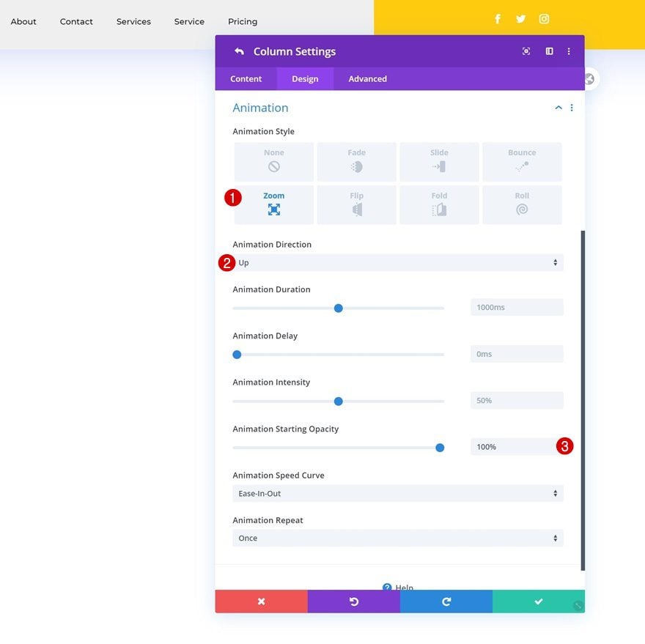Screen dimensions: 645x644
Task: Open the Animation Speed Curve dropdown
Action: [x=398, y=493]
